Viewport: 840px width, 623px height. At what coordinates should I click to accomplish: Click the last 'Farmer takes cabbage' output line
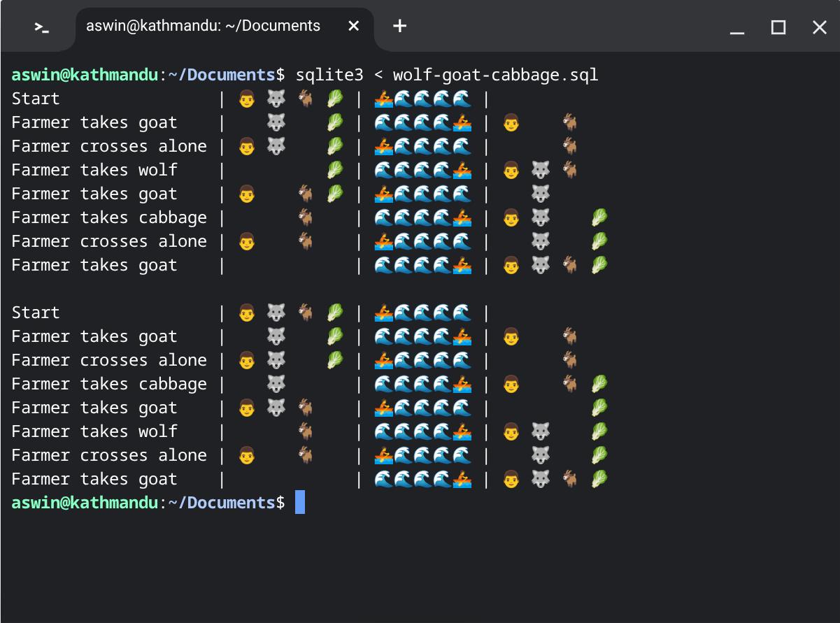[x=109, y=384]
